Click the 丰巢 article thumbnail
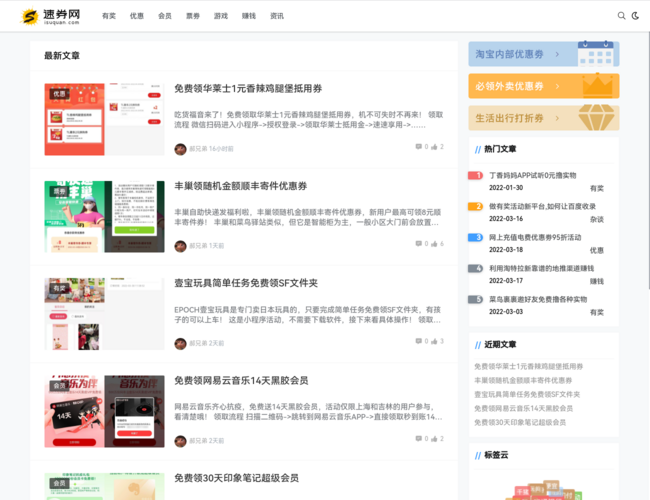 click(x=104, y=216)
